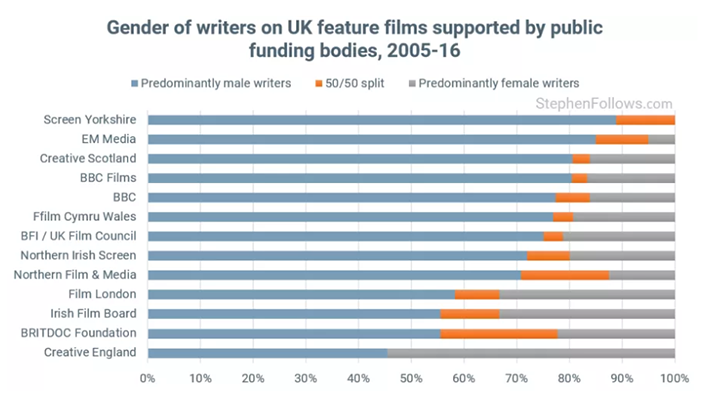Click the gray 'Predominantly female writers' legend swatch

coord(412,84)
